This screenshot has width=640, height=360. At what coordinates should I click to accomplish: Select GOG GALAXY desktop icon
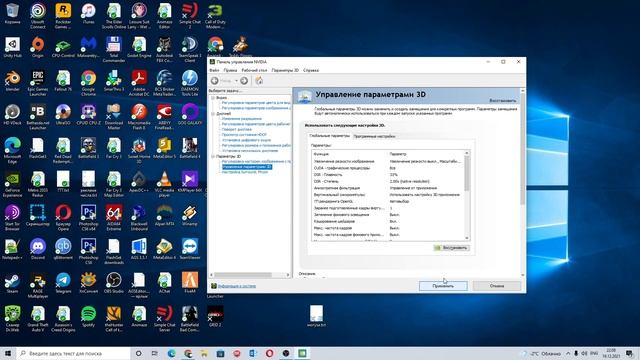click(190, 114)
